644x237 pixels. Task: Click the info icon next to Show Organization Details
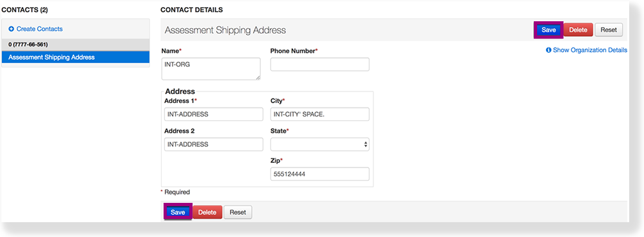coord(548,50)
